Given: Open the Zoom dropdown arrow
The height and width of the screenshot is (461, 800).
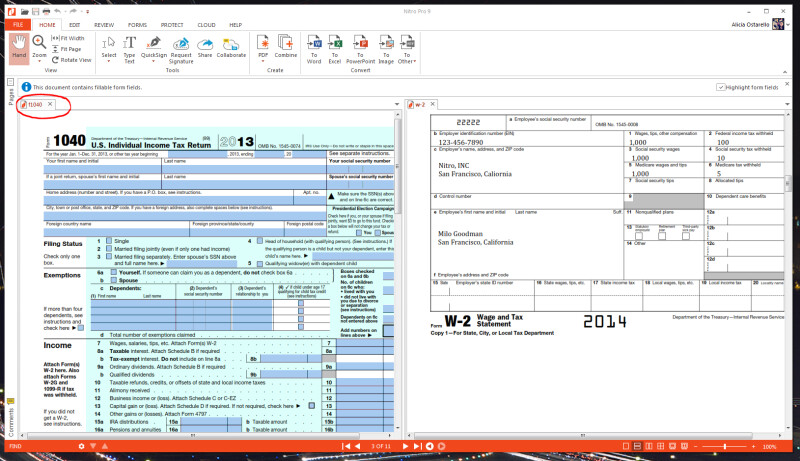Looking at the screenshot, I should click(39, 61).
